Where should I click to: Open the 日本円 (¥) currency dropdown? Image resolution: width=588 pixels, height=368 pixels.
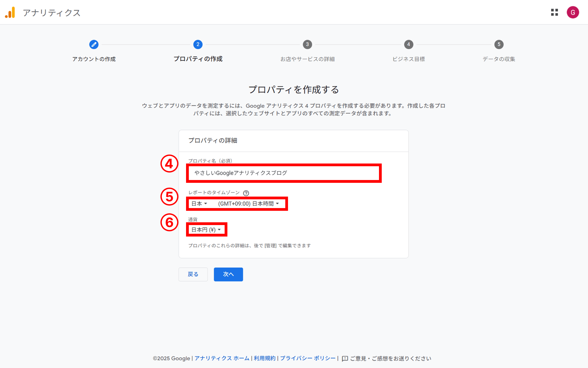[x=206, y=230]
